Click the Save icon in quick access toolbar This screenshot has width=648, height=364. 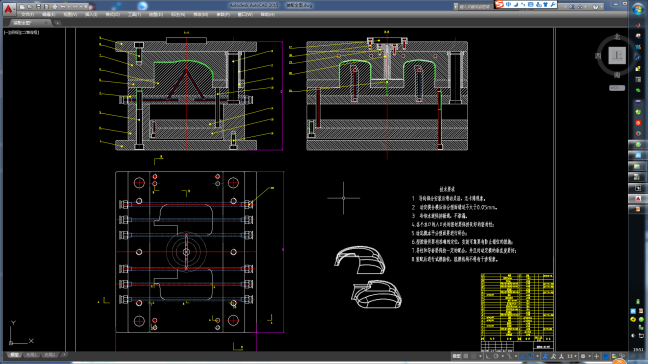38,7
